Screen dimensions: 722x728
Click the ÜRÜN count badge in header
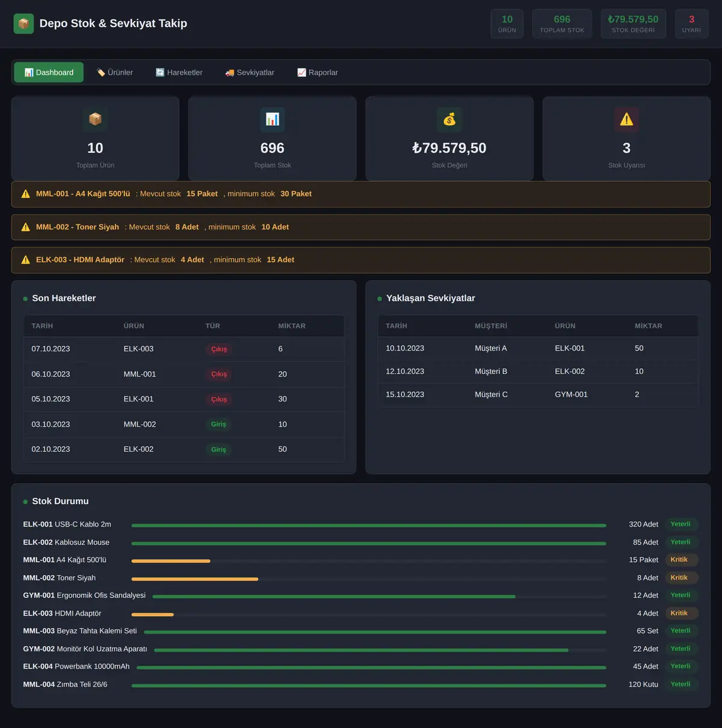click(x=507, y=24)
